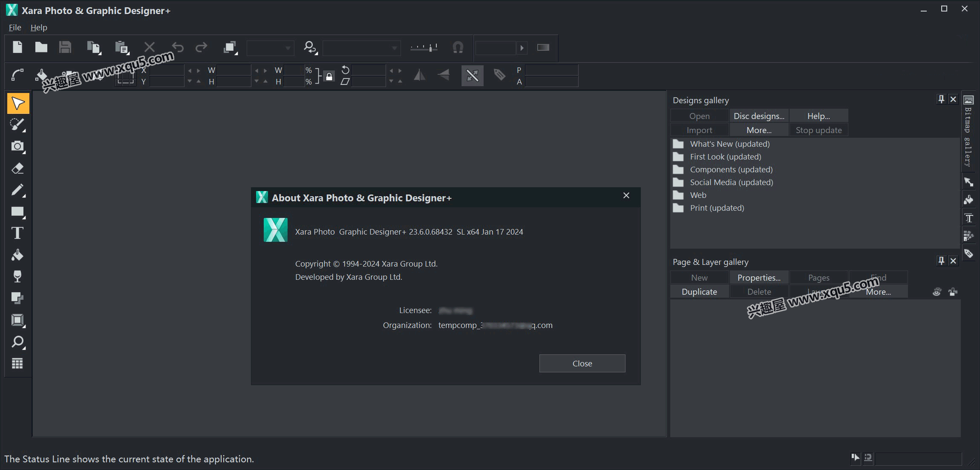Click the Copy icon in toolbar
The height and width of the screenshot is (470, 980).
[94, 47]
